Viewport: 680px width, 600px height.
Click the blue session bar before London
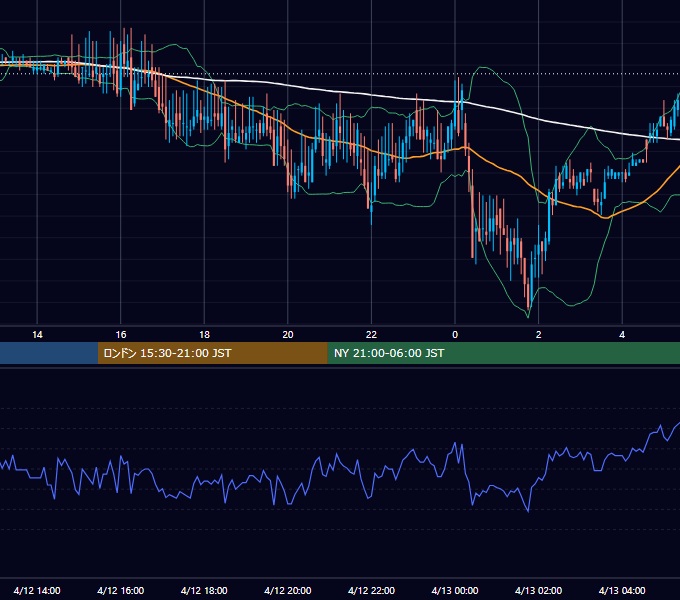49,353
